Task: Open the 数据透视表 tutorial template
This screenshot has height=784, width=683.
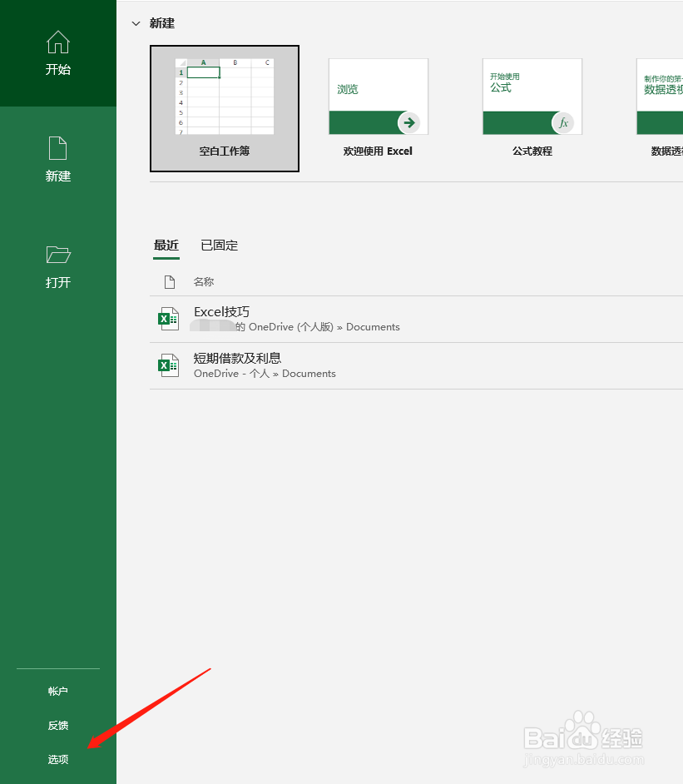Action: [660, 108]
